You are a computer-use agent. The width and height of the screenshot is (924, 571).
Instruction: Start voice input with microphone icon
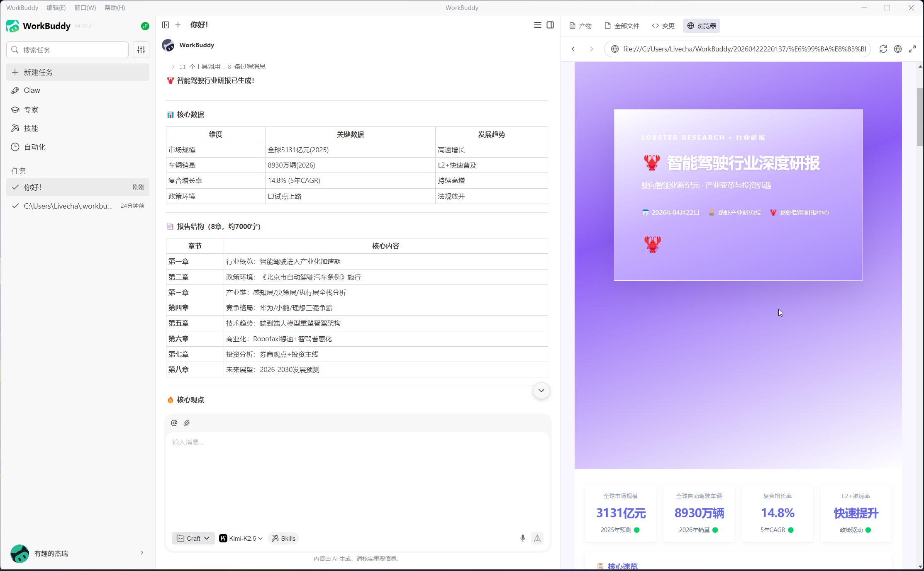coord(523,538)
